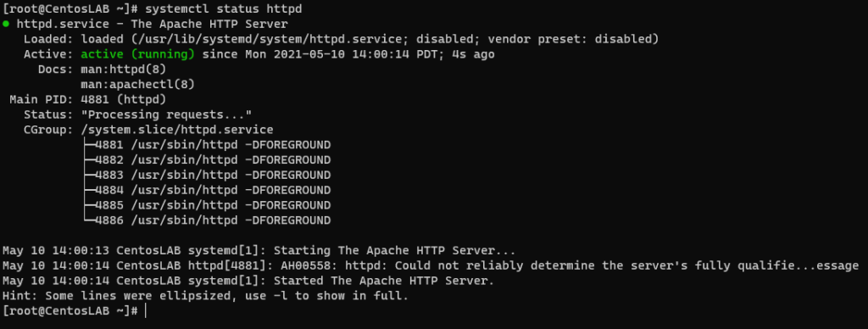
Task: Click the 'Started The Apache HTTP Server.' log line
Action: pyautogui.click(x=248, y=281)
